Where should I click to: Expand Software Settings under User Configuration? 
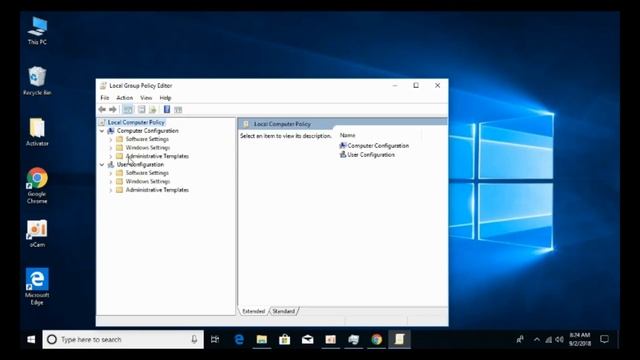coord(111,173)
